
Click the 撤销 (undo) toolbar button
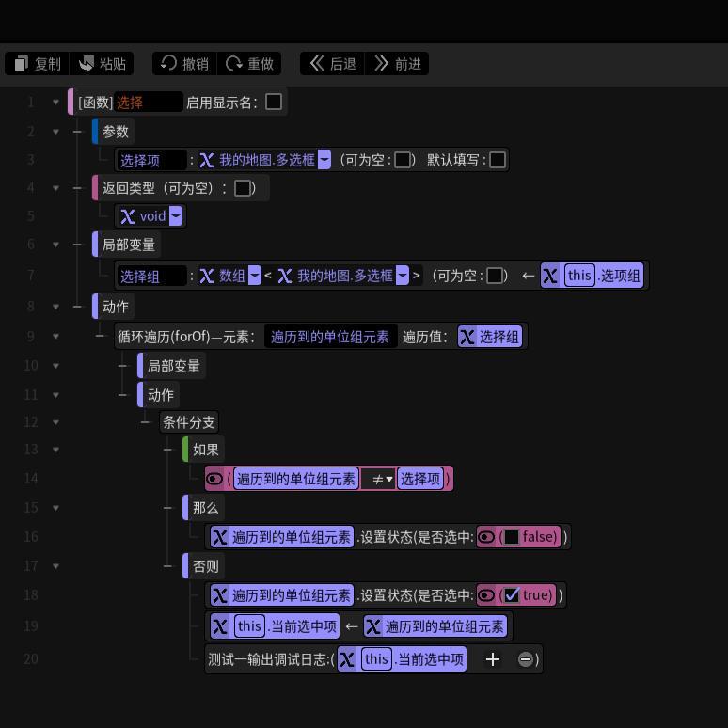coord(184,64)
